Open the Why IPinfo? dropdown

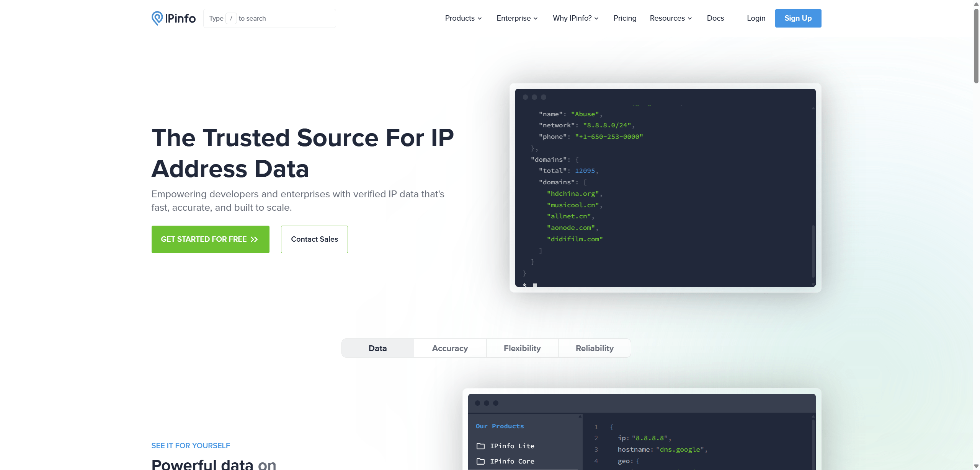click(x=576, y=18)
